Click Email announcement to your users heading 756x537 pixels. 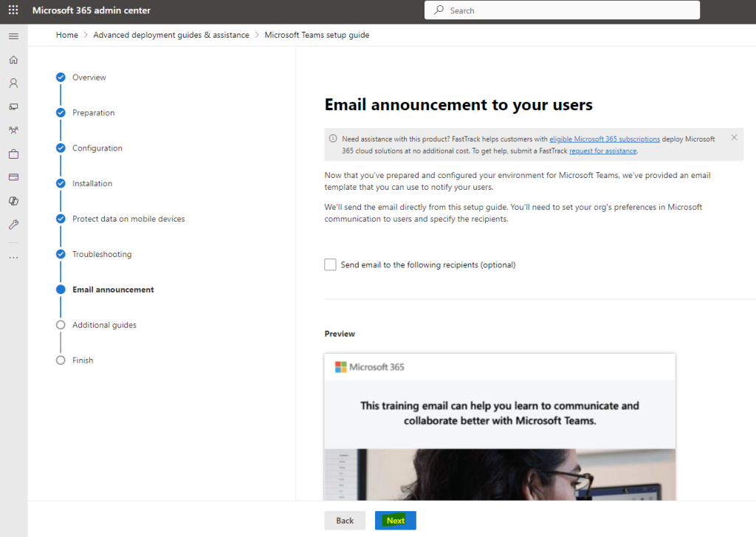[x=458, y=105]
